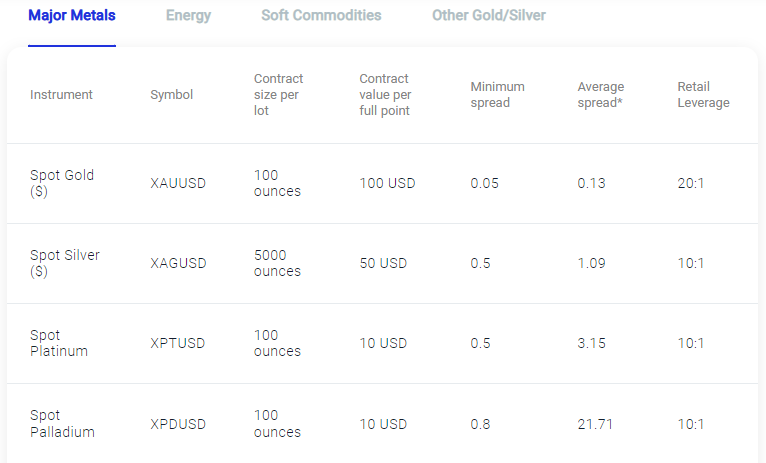The image size is (766, 463).
Task: Select the Spot Palladium instrument name
Action: [x=62, y=423]
